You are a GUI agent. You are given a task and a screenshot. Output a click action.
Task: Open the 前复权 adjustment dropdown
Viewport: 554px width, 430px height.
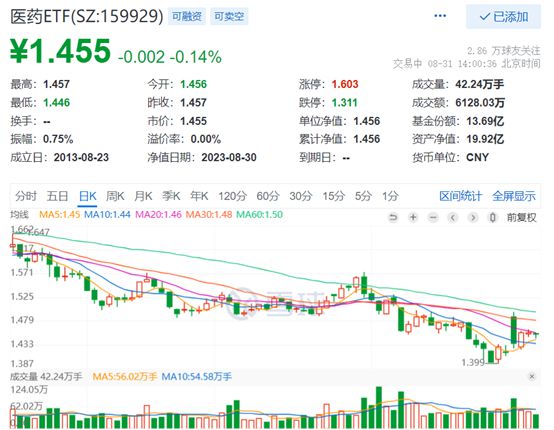tap(521, 217)
